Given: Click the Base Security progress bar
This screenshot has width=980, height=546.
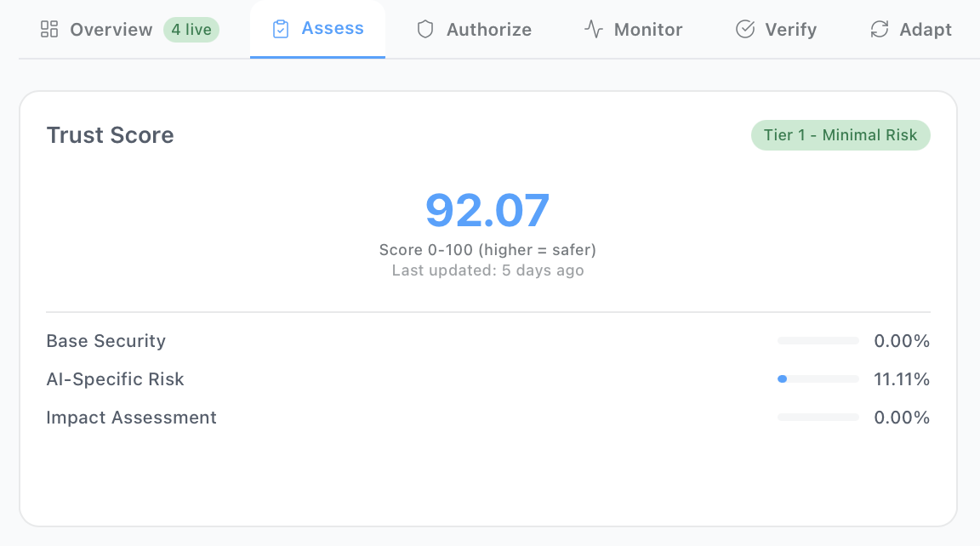Looking at the screenshot, I should pos(818,340).
